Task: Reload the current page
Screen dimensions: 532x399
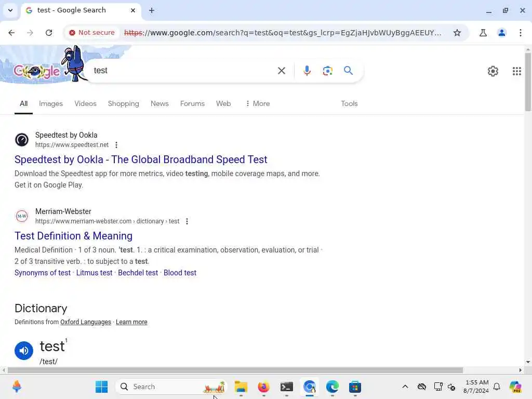Action: (49, 33)
